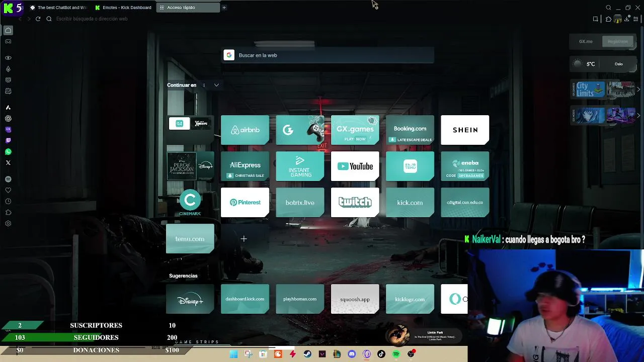Open the Oslo weather widget
Image resolution: width=644 pixels, height=362 pixels.
(604, 64)
